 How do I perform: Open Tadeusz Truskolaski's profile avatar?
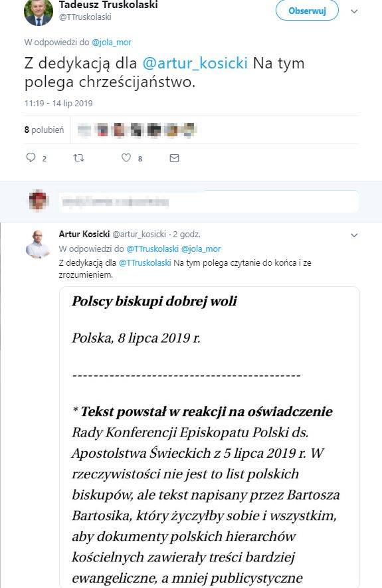[39, 11]
